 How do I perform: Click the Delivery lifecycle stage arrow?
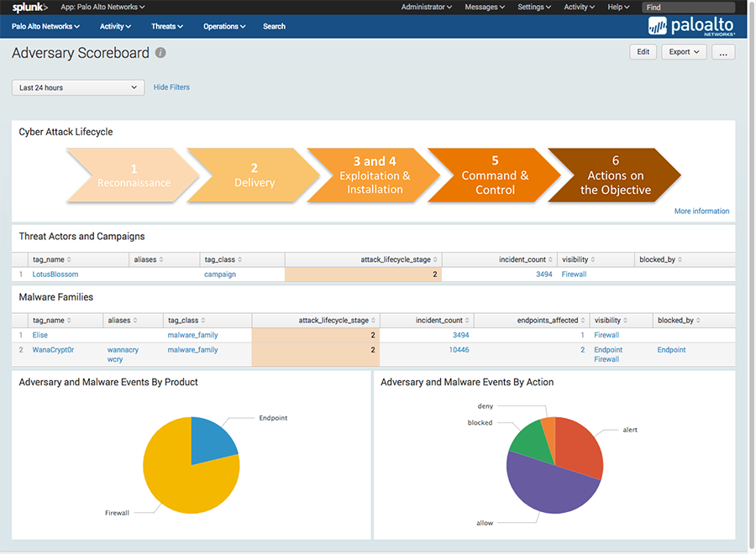pyautogui.click(x=254, y=175)
